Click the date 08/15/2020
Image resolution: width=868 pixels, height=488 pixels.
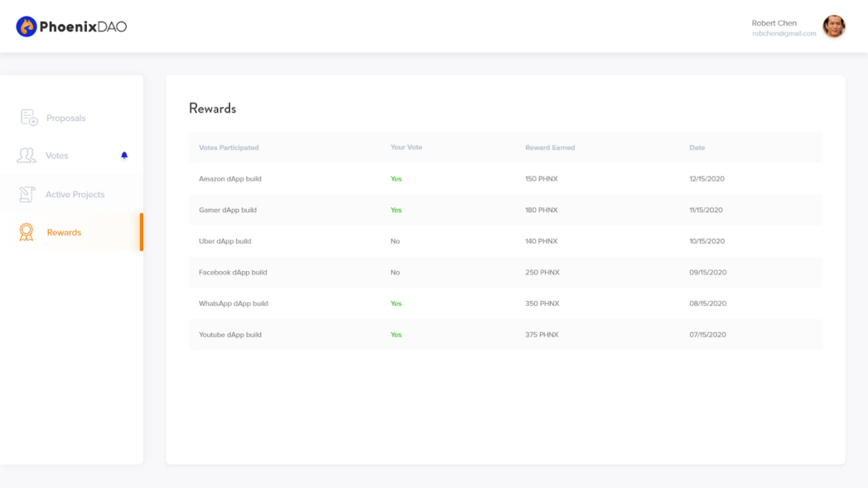[708, 303]
